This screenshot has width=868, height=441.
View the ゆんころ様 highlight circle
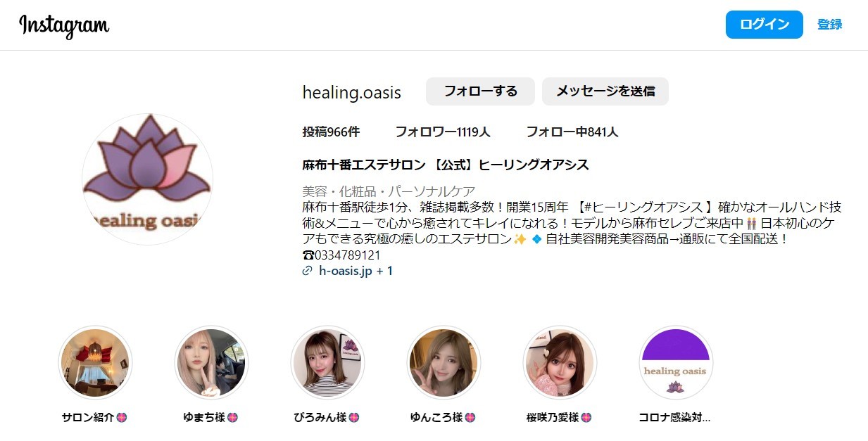(444, 362)
